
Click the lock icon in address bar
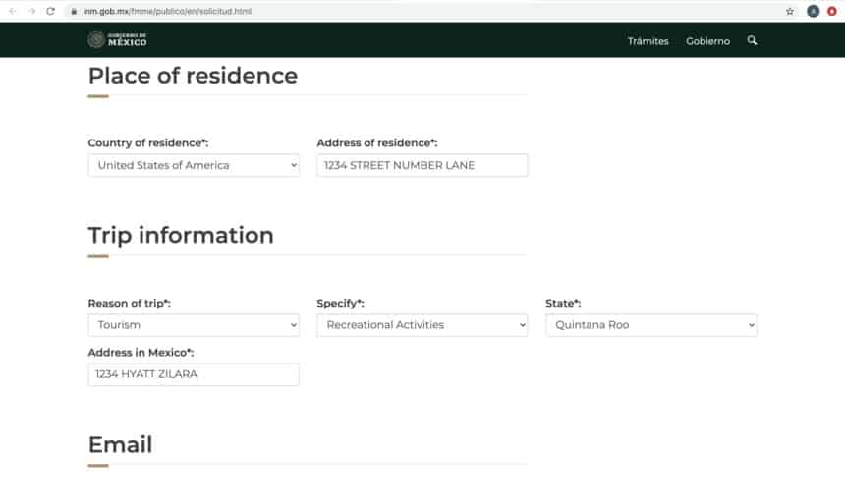tap(74, 12)
